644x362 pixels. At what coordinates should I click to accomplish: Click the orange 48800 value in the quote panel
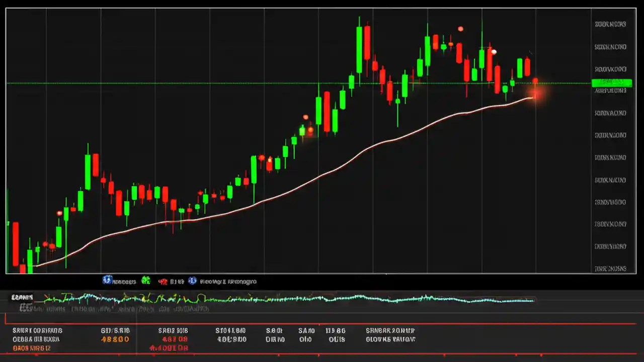[115, 339]
